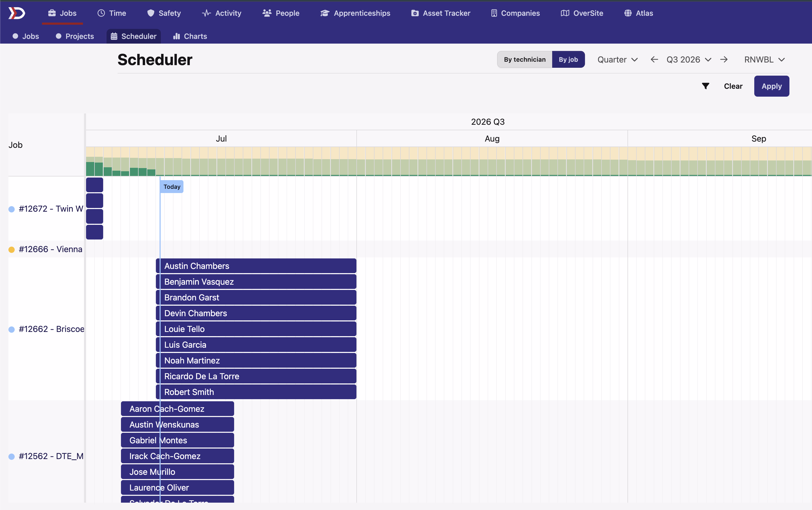Open job #12672 - Twin W
Viewport: 812px width, 510px height.
click(51, 209)
